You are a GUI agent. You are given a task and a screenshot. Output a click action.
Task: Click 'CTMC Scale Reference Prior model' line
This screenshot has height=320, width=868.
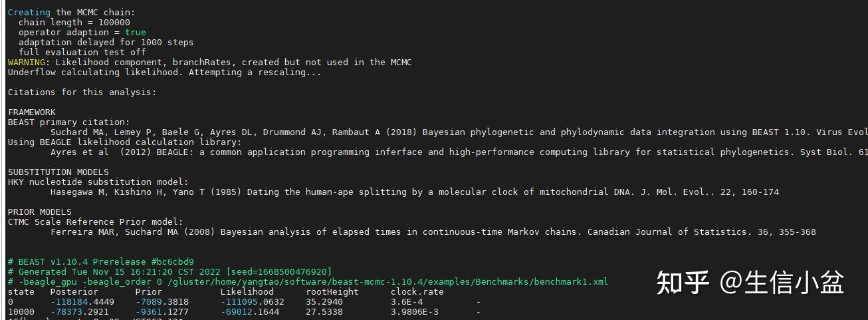point(95,222)
